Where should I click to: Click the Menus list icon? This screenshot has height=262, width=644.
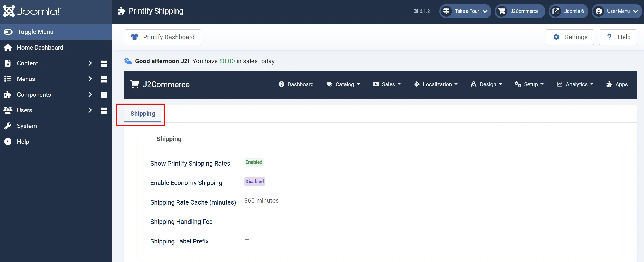pos(8,79)
